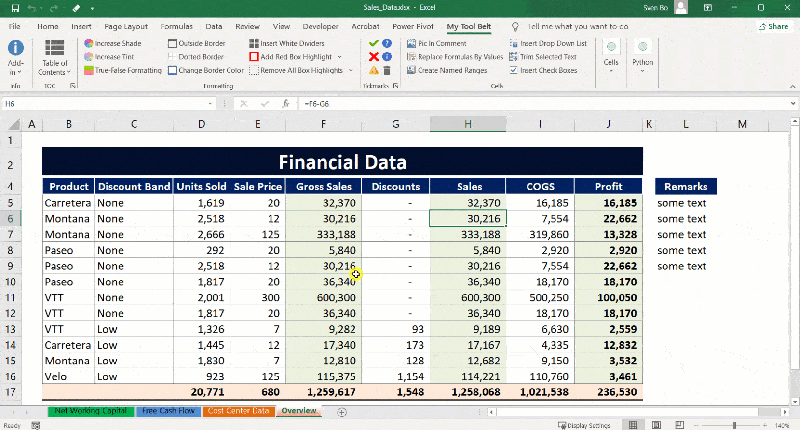The height and width of the screenshot is (430, 800).
Task: Switch to Page Break Preview
Action: [x=680, y=425]
